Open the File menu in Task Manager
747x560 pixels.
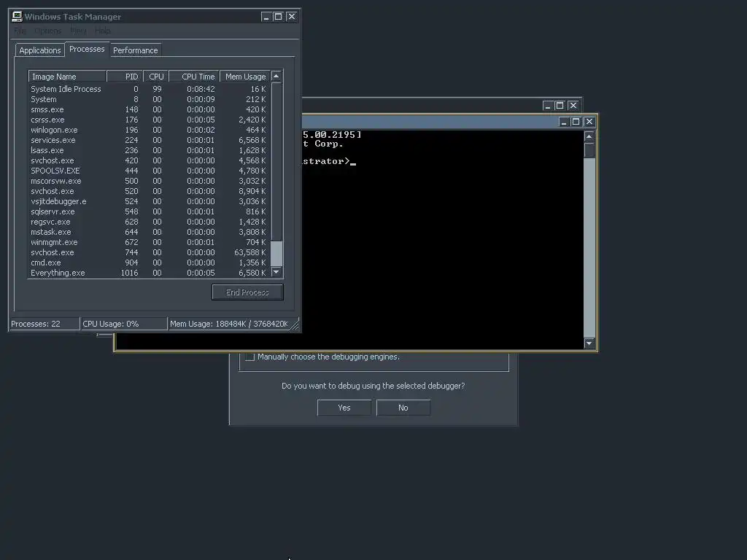click(x=20, y=31)
